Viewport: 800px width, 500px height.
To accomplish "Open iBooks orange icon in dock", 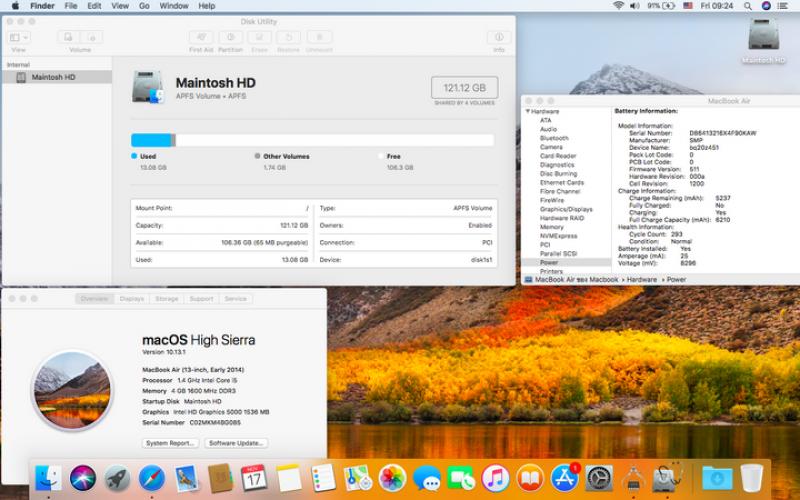I will pyautogui.click(x=530, y=479).
